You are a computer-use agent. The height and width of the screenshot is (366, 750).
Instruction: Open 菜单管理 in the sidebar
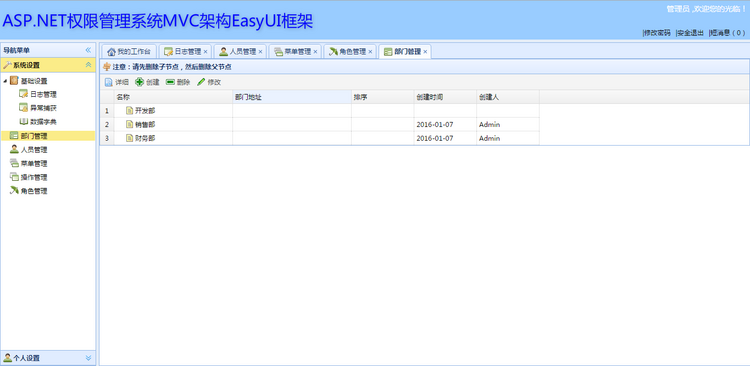coord(34,164)
